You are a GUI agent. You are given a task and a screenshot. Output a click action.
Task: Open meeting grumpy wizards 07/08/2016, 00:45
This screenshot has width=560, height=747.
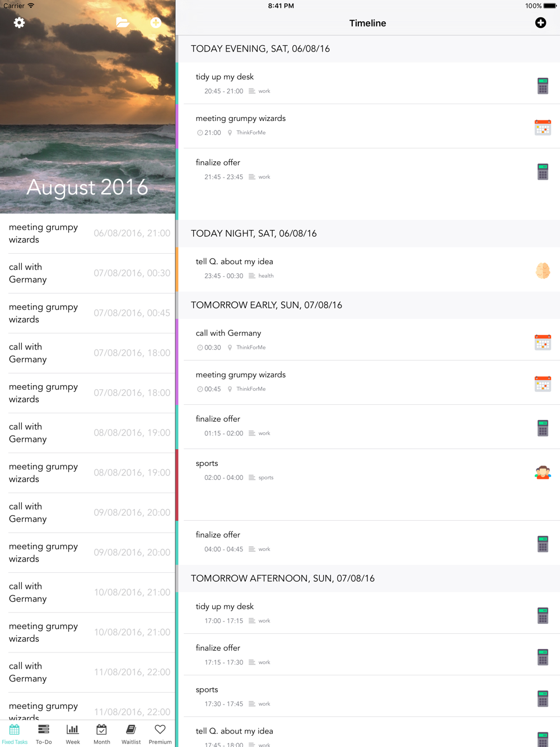pos(87,313)
